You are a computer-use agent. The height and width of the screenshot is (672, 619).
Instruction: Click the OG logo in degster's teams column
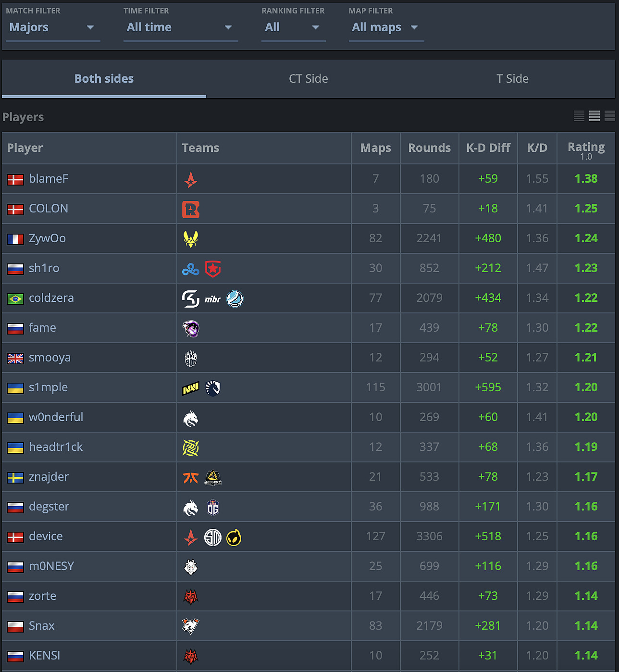point(213,506)
